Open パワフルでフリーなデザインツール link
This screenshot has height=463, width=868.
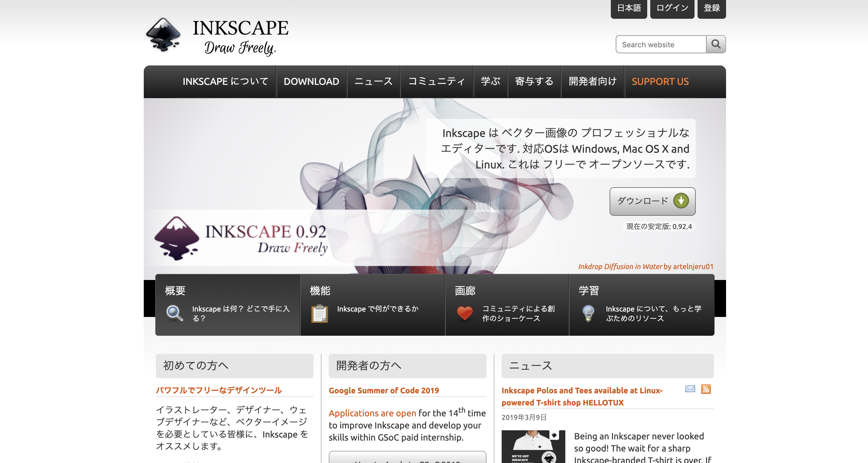point(219,390)
